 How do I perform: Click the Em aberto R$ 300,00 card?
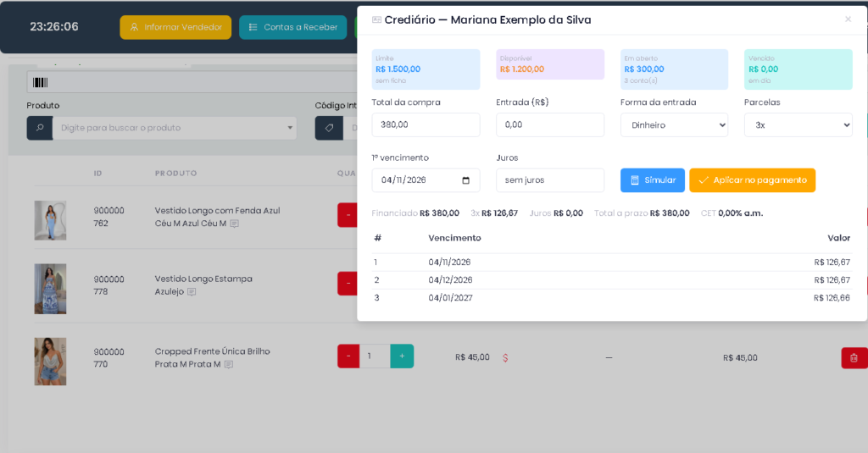[674, 69]
